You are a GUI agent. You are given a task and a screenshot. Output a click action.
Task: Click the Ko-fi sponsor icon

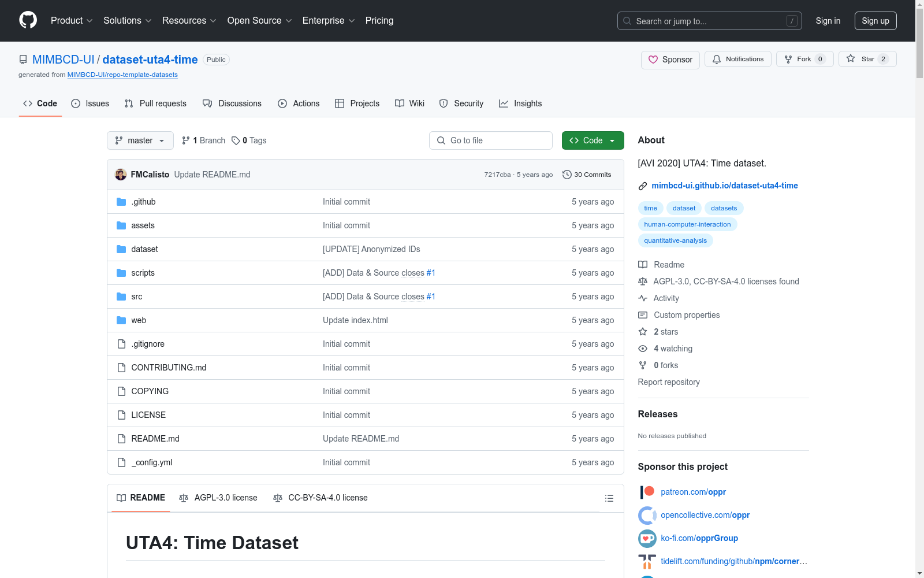click(647, 538)
